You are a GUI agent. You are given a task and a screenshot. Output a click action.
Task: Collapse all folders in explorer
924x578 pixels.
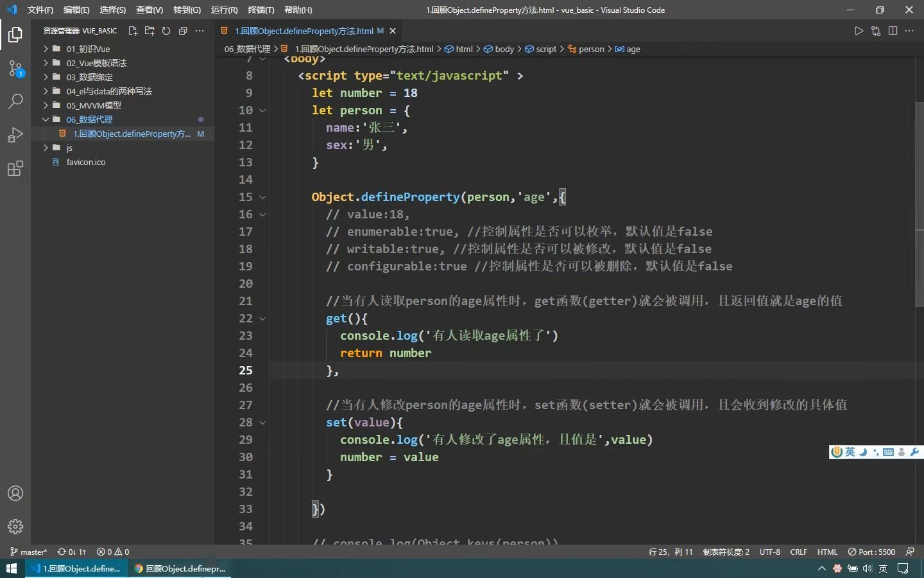[x=183, y=31]
